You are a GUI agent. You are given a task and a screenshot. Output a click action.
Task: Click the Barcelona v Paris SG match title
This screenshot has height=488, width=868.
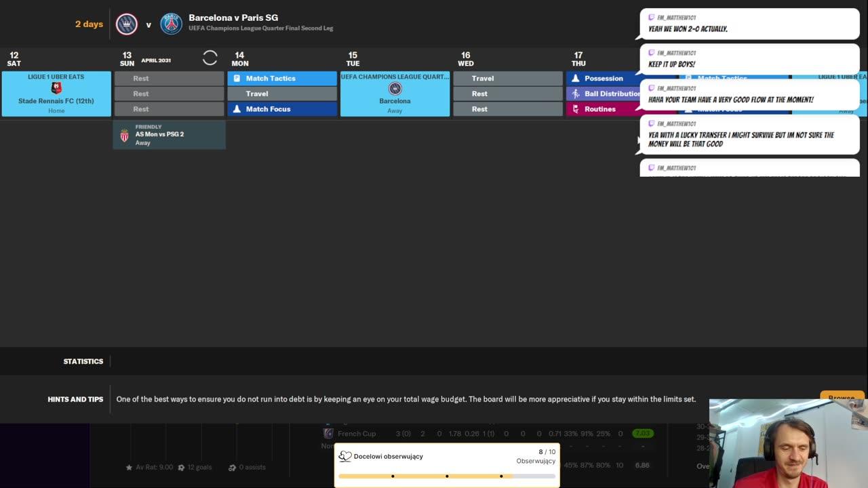coord(233,18)
